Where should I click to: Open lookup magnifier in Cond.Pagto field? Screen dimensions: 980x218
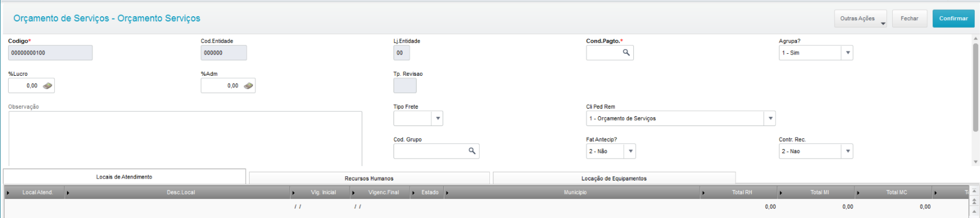[x=626, y=53]
